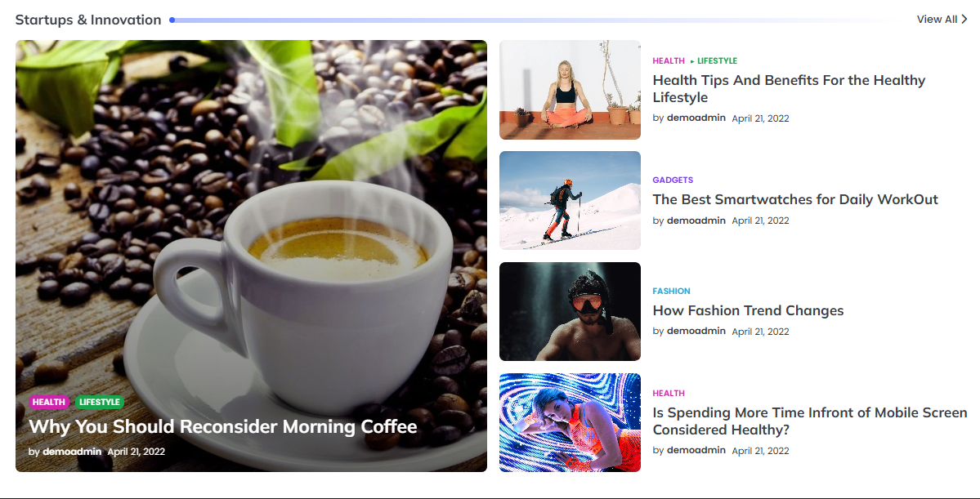Open Health Tips And Benefits article title

[x=789, y=89]
